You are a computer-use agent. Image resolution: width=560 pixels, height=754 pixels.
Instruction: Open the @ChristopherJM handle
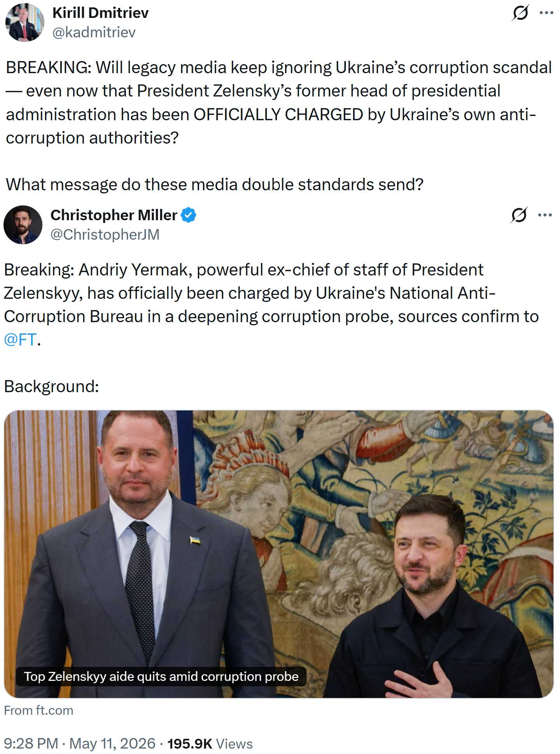coord(105,235)
